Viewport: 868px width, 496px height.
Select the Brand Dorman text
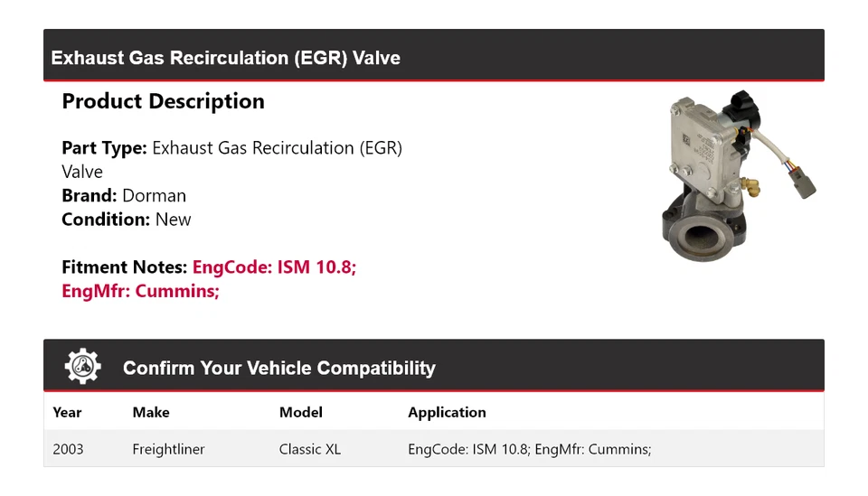(x=124, y=195)
